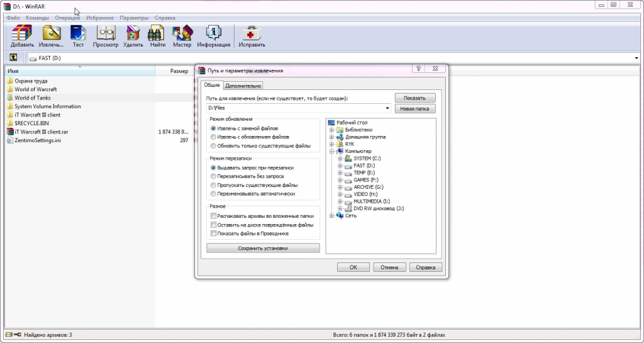644x343 pixels.
Task: Click Сохранить установки button
Action: [263, 248]
